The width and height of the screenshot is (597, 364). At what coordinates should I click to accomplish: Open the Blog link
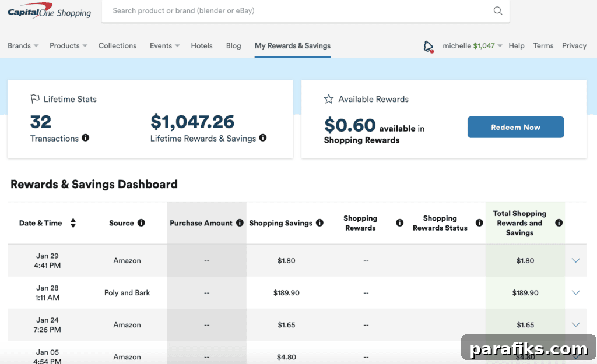coord(233,45)
